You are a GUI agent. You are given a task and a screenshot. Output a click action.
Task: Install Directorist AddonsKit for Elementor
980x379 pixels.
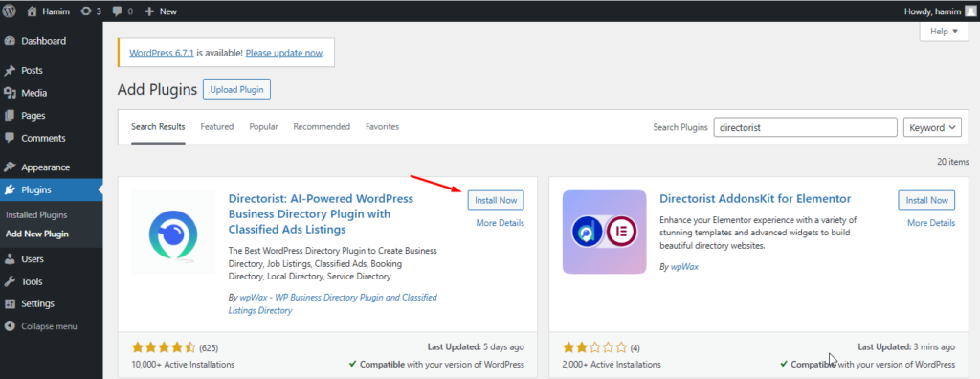coord(926,200)
